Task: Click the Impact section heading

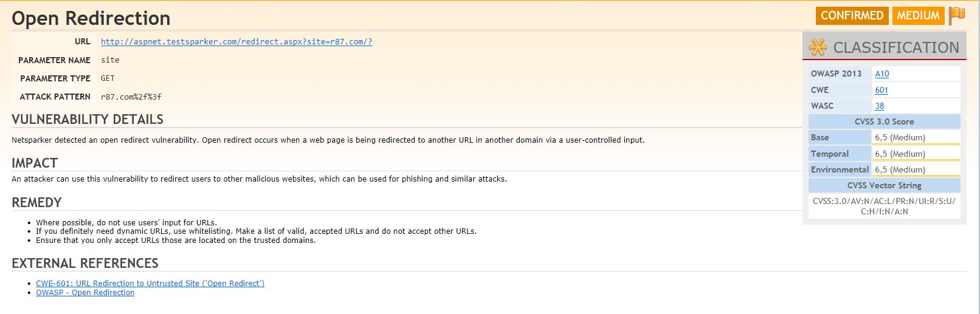Action: click(x=35, y=163)
